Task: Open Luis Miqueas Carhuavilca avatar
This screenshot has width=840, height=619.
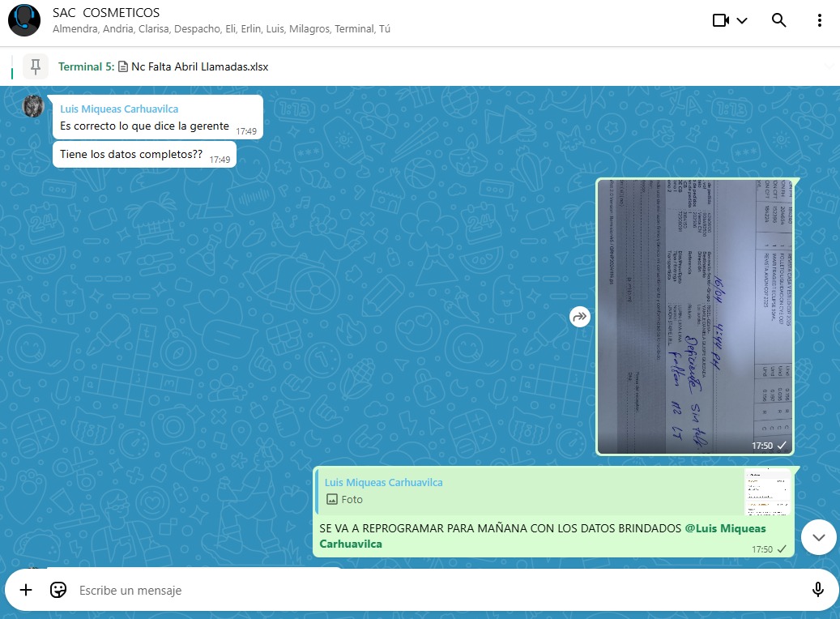Action: click(33, 106)
